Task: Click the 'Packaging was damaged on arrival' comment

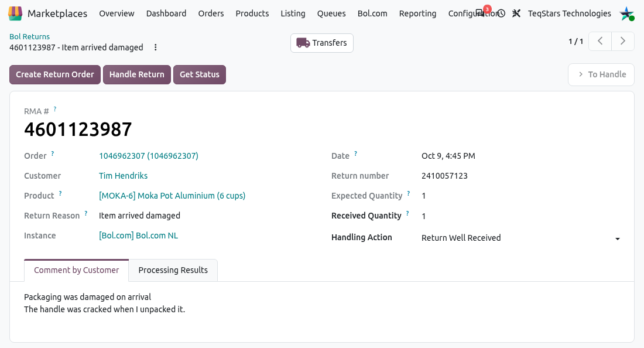Action: tap(87, 297)
